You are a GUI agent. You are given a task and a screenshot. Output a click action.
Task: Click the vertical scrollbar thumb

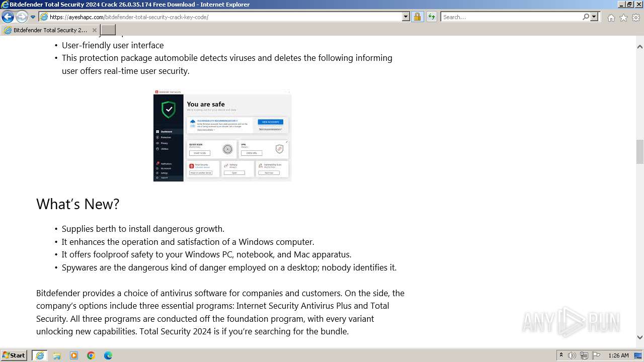tap(640, 152)
